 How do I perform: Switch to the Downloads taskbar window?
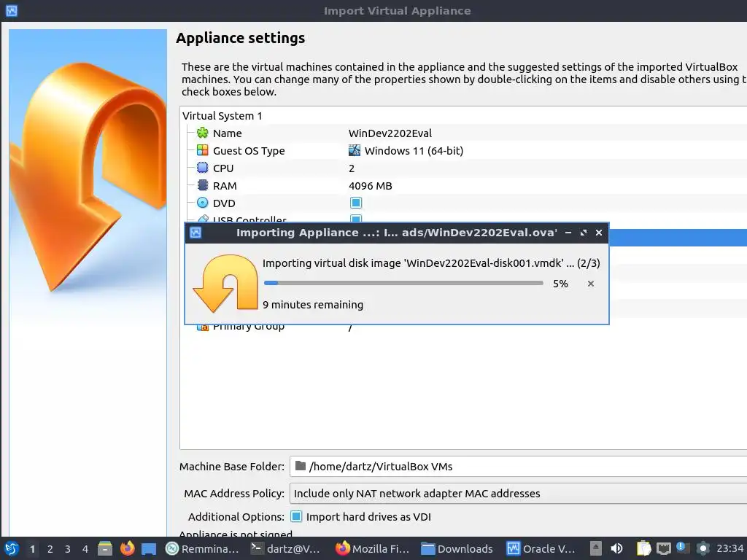(x=457, y=548)
